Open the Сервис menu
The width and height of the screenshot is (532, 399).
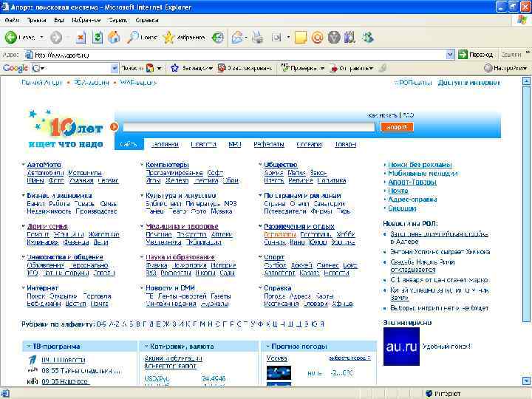(x=117, y=20)
